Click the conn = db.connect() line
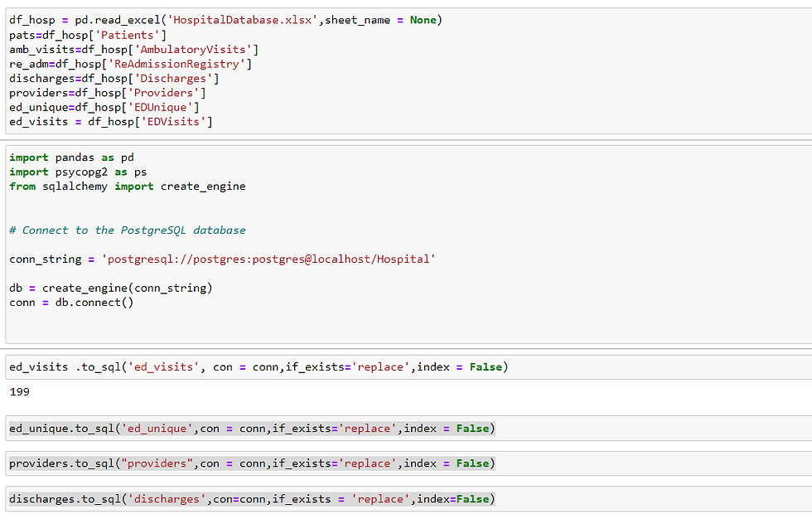This screenshot has width=812, height=514. coord(71,303)
